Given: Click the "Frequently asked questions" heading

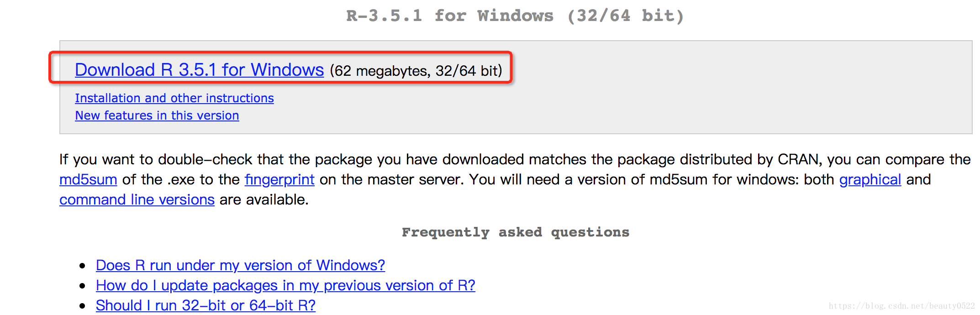Looking at the screenshot, I should pos(515,232).
